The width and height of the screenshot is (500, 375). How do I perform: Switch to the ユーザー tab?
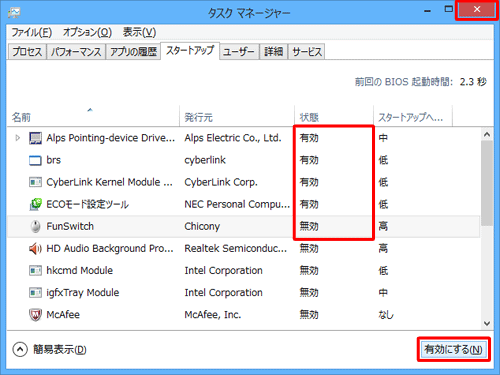click(239, 52)
